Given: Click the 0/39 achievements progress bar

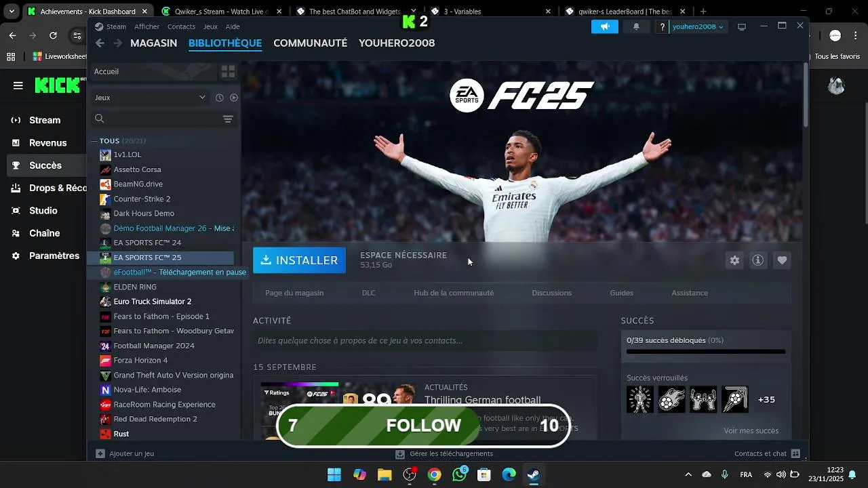Looking at the screenshot, I should coord(706,352).
